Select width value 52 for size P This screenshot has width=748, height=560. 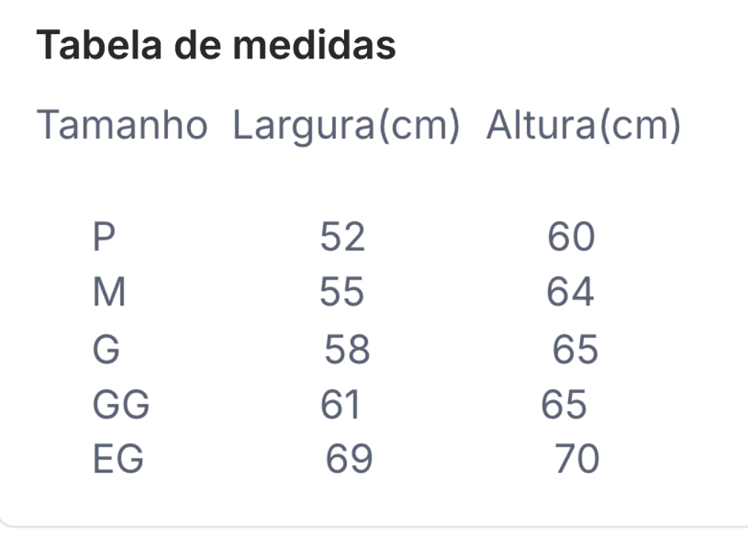[343, 237]
